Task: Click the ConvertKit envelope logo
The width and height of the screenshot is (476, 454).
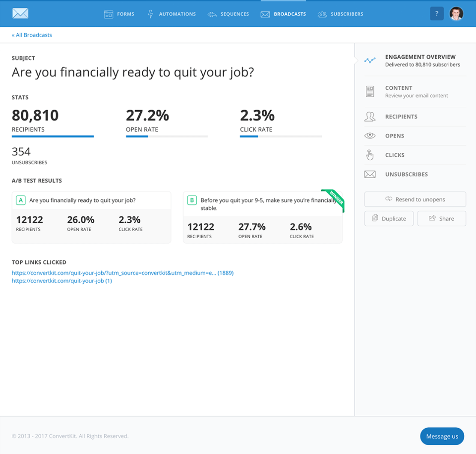Action: click(x=20, y=13)
